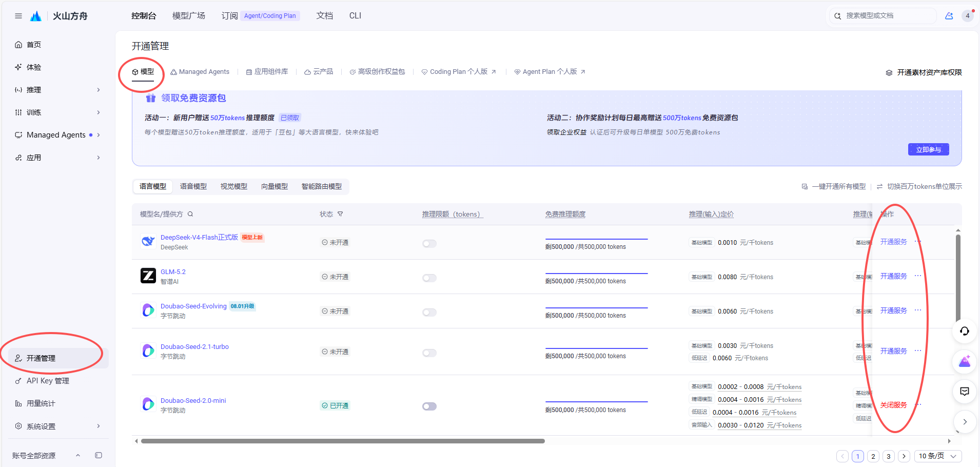Go to page 2 of the model list
Viewport: 980px width, 467px height.
pyautogui.click(x=873, y=456)
